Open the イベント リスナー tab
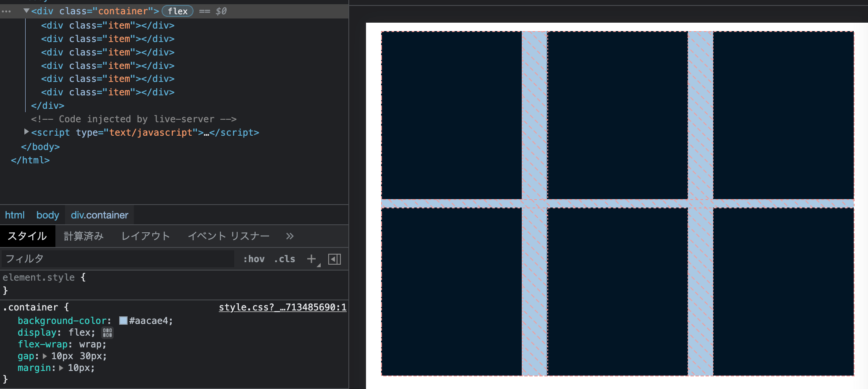Image resolution: width=868 pixels, height=389 pixels. [229, 236]
